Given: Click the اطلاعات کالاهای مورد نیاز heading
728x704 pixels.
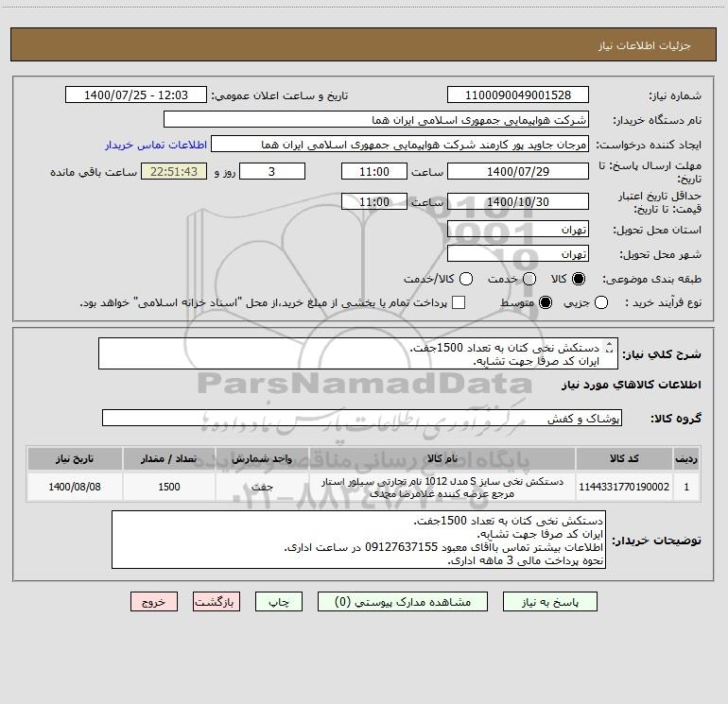Looking at the screenshot, I should tap(631, 385).
